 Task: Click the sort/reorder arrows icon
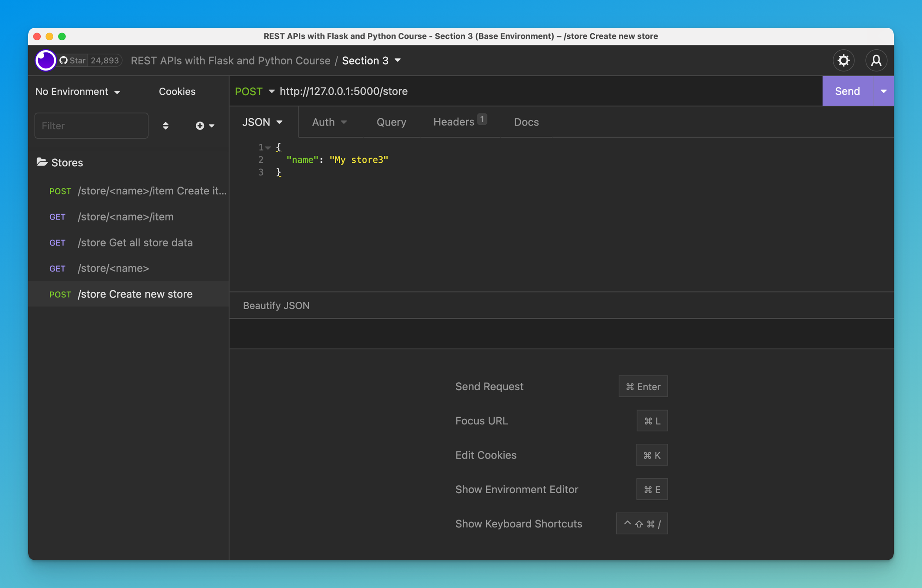(x=166, y=126)
